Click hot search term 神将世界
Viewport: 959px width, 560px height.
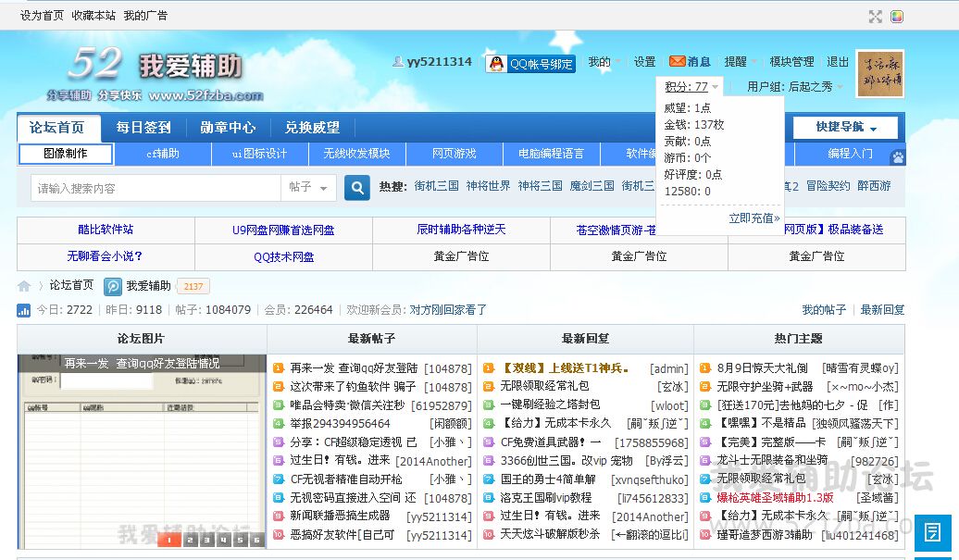click(488, 186)
